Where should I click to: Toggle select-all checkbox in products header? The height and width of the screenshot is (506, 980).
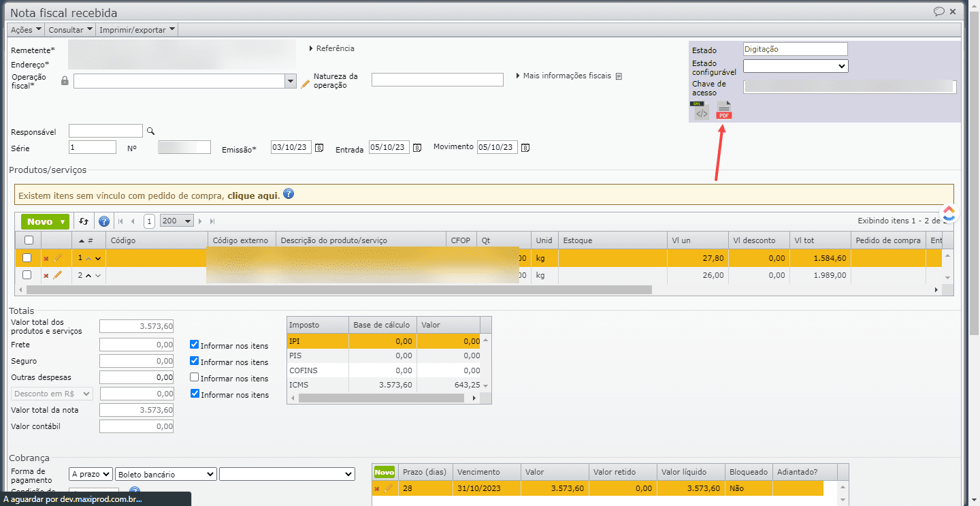[28, 240]
